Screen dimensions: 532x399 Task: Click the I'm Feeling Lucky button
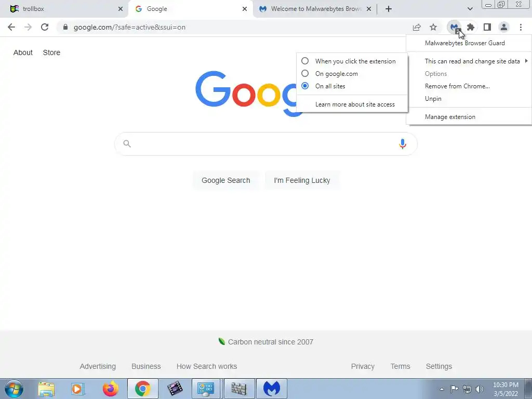pos(302,180)
